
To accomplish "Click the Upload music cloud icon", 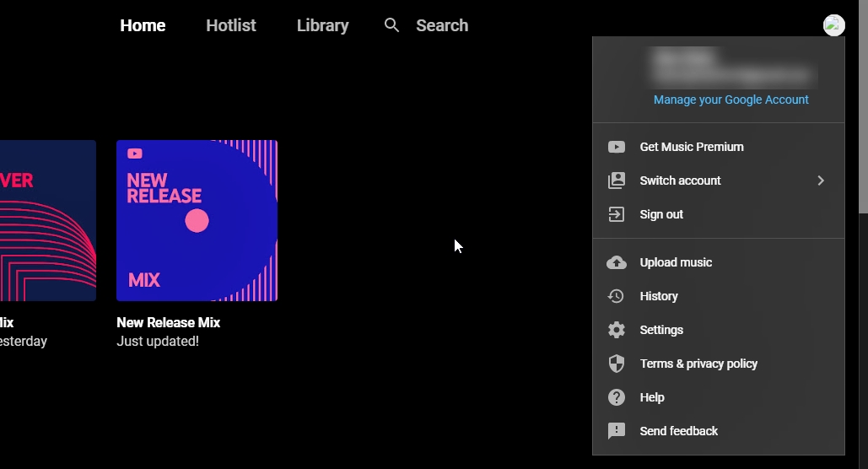I will point(617,262).
